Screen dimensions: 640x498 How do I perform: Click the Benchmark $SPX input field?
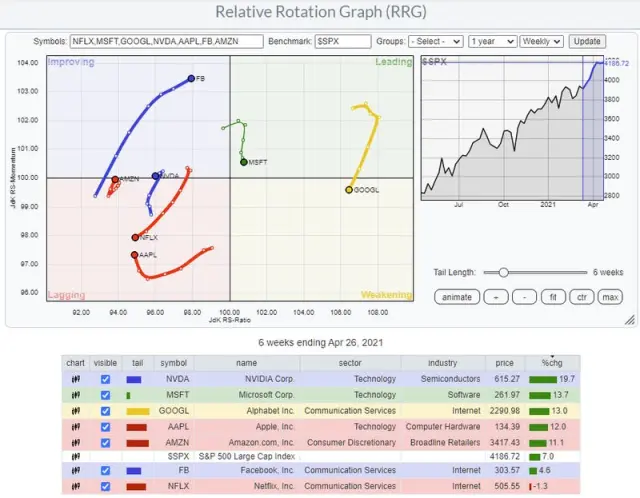tap(342, 42)
